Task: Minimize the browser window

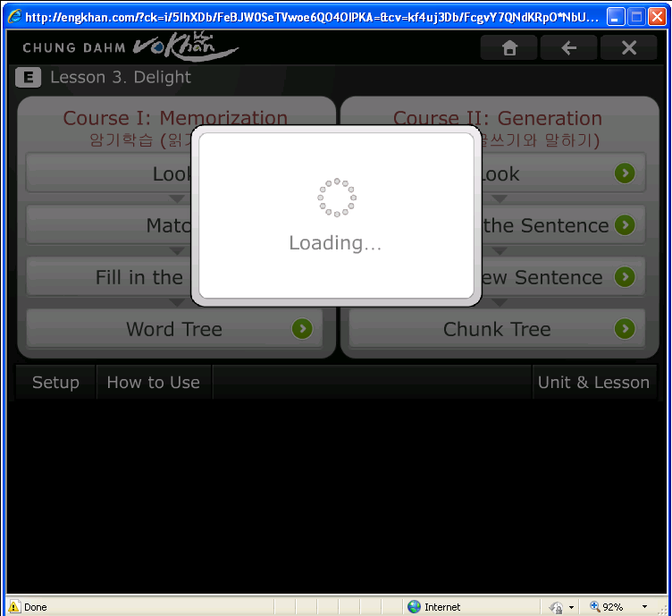Action: (616, 17)
